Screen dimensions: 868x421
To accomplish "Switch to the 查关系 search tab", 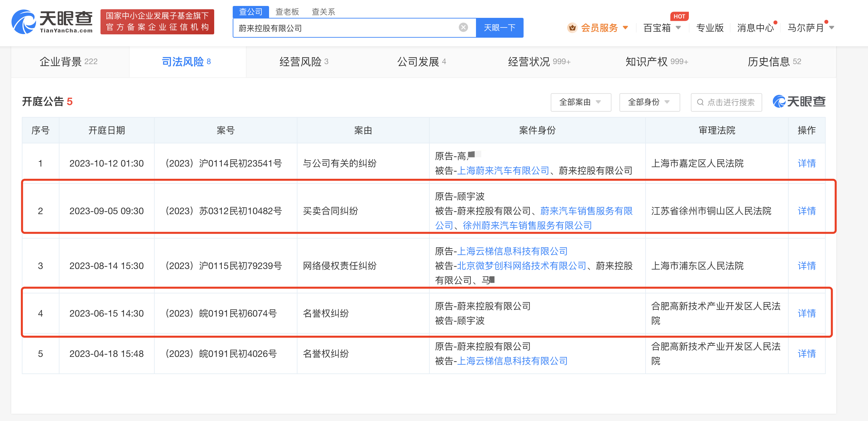I will (x=324, y=12).
